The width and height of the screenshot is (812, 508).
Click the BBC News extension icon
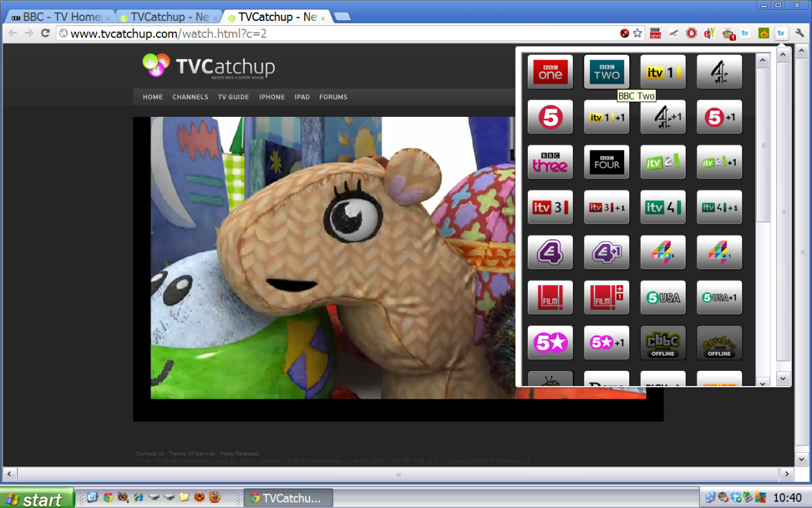[x=655, y=34]
